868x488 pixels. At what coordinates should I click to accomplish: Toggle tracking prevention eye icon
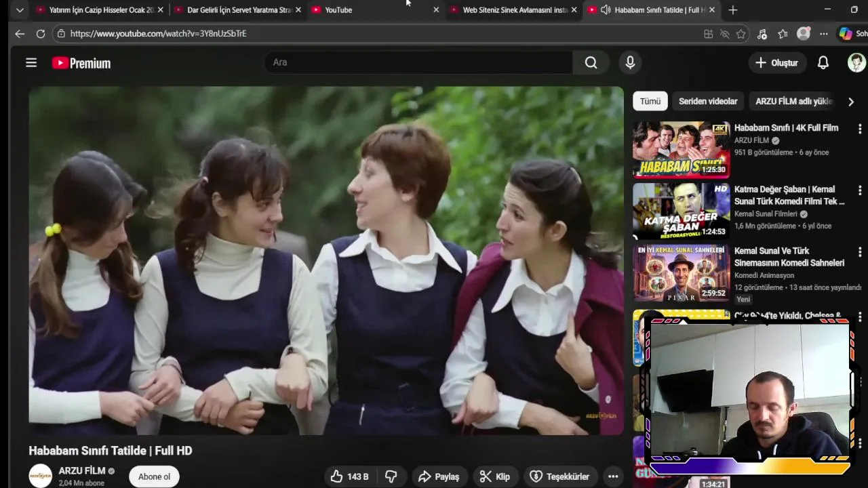724,34
